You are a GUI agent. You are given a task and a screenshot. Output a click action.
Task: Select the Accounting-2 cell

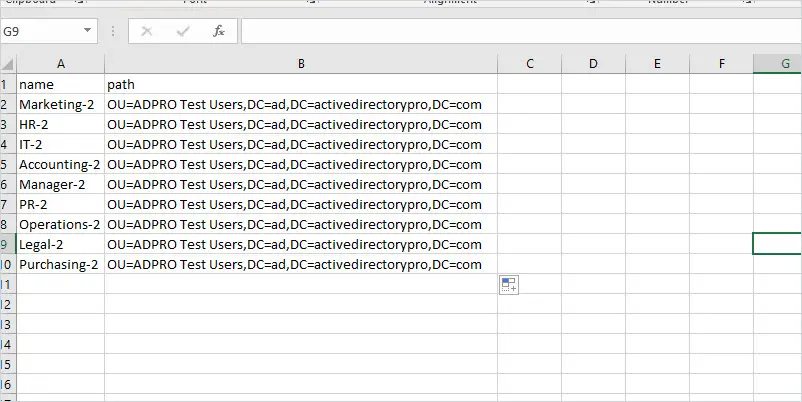tap(61, 164)
